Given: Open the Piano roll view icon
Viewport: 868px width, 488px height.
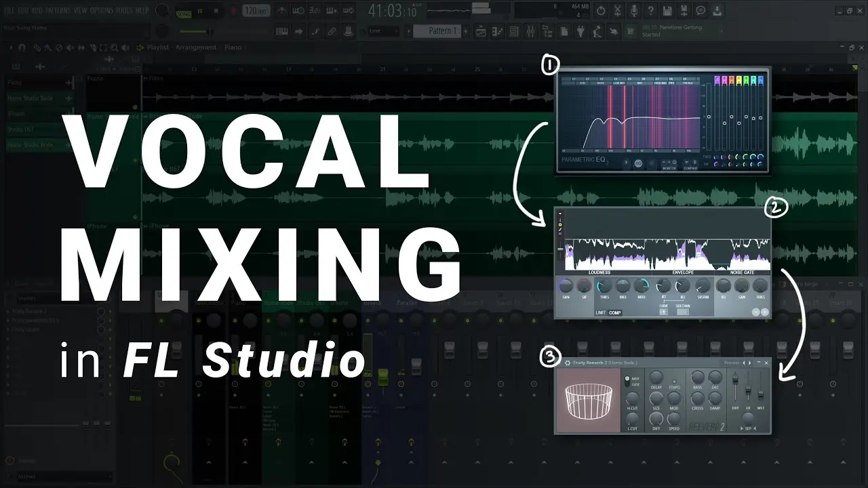Looking at the screenshot, I should point(497,31).
